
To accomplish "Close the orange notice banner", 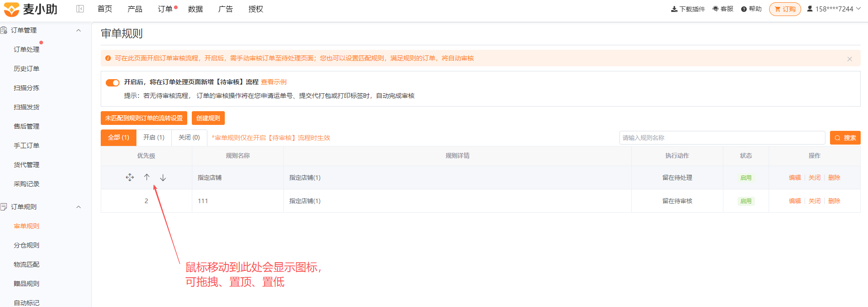I will pos(850,59).
